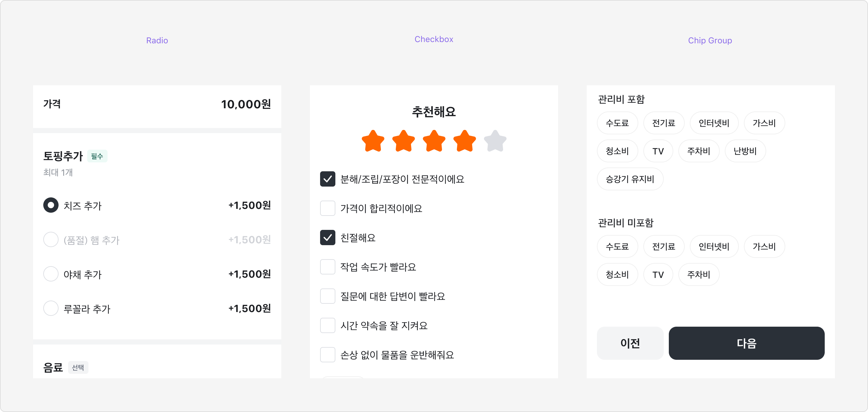Check the 작업 속도가 빨라요 checkbox
This screenshot has width=868, height=412.
(x=327, y=267)
